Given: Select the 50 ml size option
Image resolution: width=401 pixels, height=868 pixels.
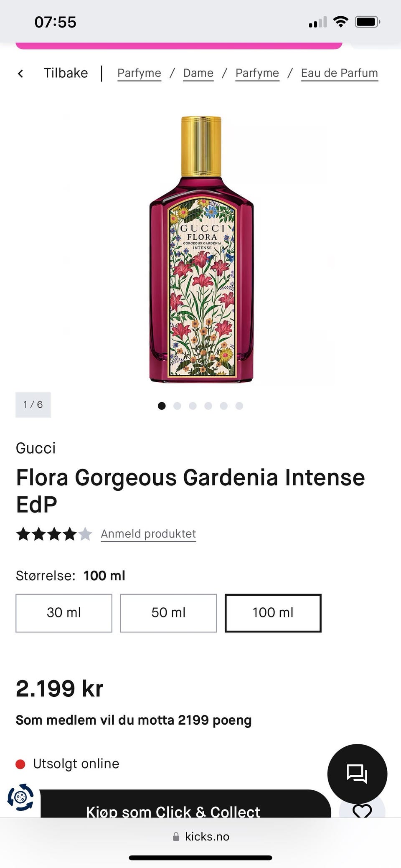Looking at the screenshot, I should coord(168,613).
